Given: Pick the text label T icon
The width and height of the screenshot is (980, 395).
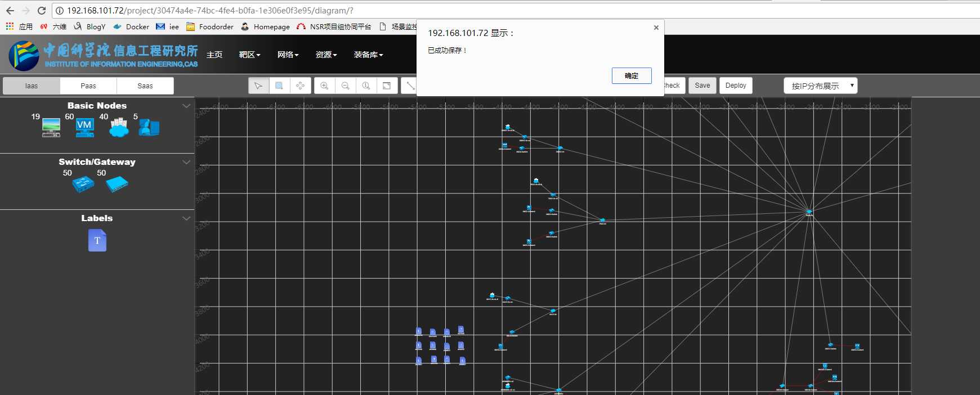Looking at the screenshot, I should tap(97, 240).
